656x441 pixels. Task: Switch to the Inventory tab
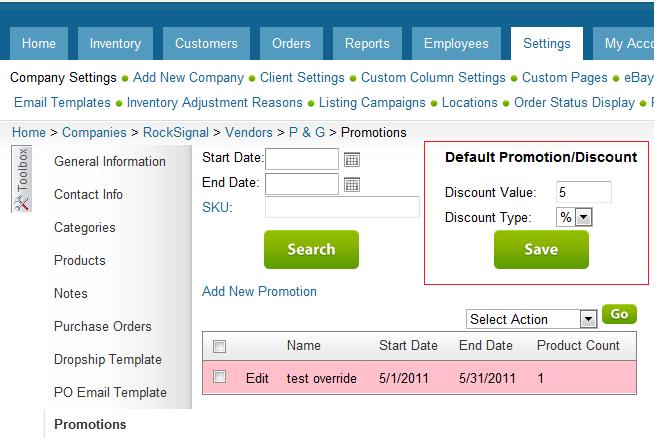[115, 44]
